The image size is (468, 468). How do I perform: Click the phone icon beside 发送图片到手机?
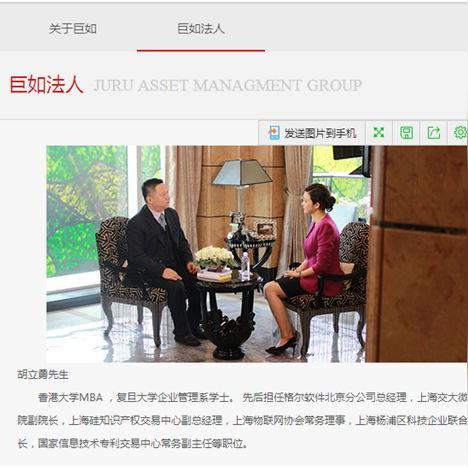pyautogui.click(x=274, y=133)
